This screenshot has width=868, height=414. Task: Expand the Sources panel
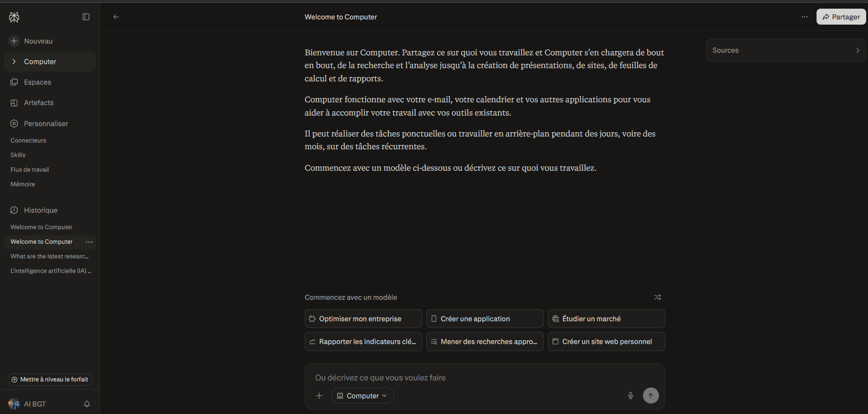coord(786,50)
